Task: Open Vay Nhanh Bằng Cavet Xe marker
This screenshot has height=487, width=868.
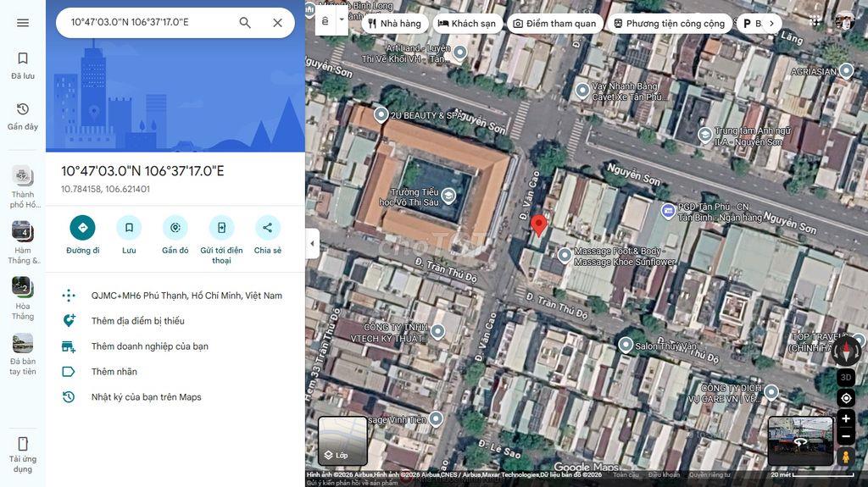Action: (581, 90)
